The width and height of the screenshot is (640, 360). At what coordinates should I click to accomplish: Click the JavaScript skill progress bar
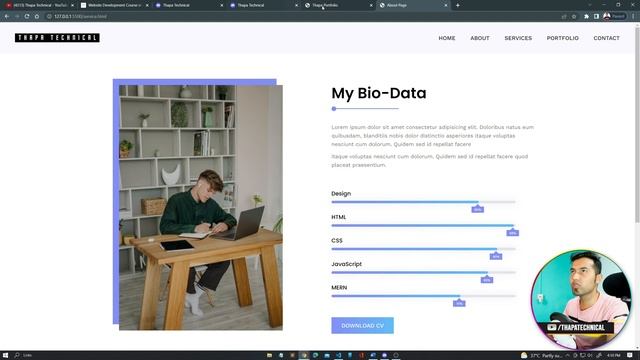423,272
